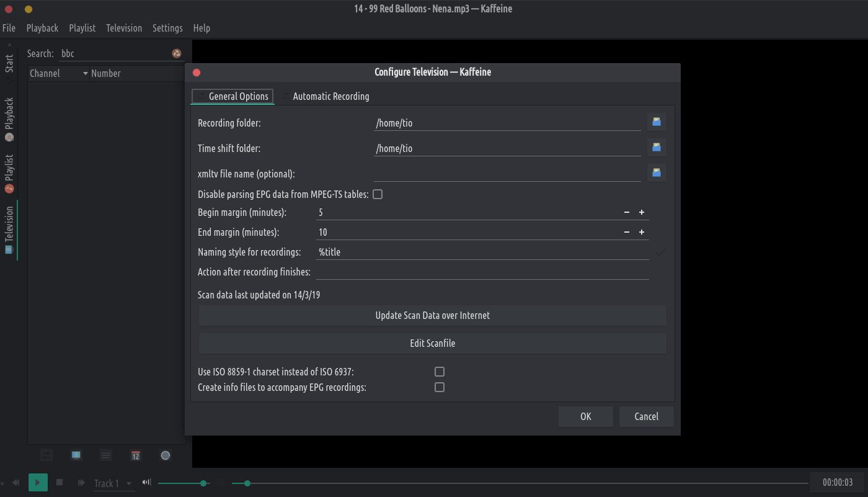Clear the channel search field icon
Image resolution: width=868 pixels, height=497 pixels.
[x=177, y=54]
